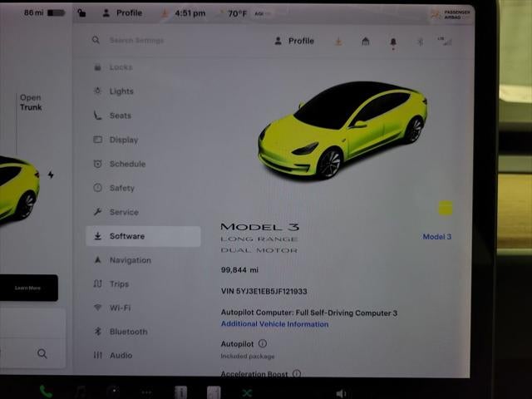The image size is (532, 399).
Task: Go to Display settings
Action: pyautogui.click(x=124, y=140)
